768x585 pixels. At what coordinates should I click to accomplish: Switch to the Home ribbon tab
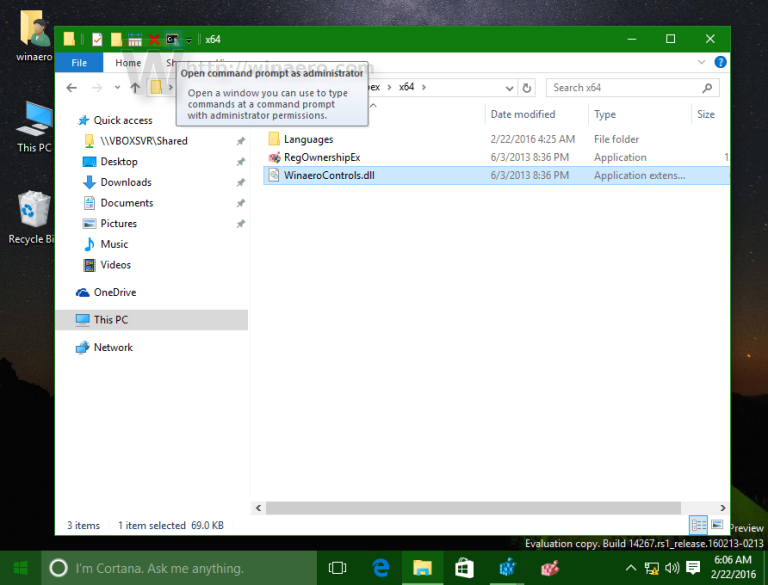(128, 63)
